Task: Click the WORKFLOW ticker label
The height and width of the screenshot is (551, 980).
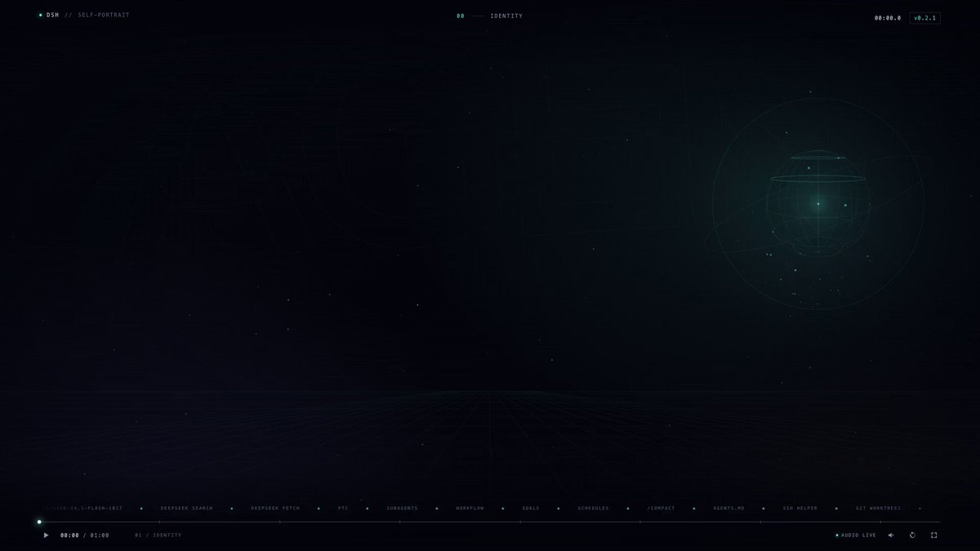Action: pyautogui.click(x=470, y=509)
